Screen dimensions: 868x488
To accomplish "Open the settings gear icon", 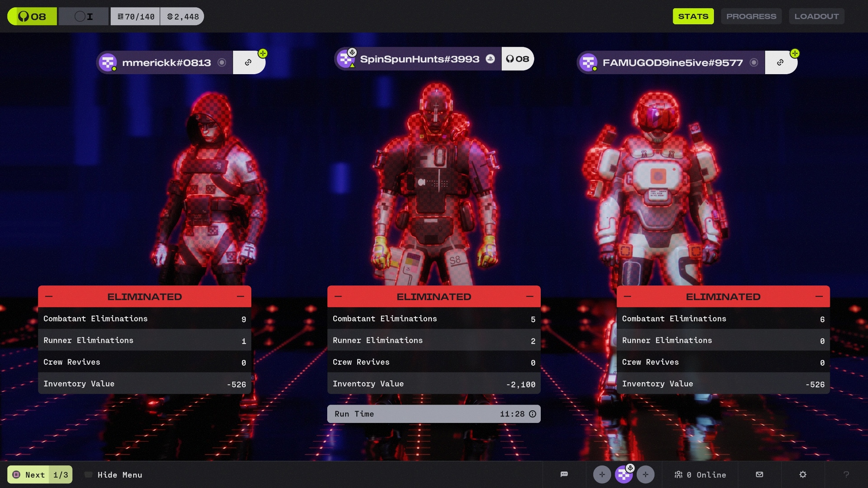I will coord(802,474).
